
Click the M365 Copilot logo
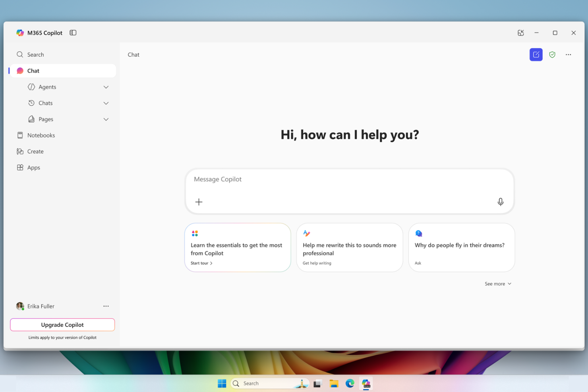(x=20, y=33)
